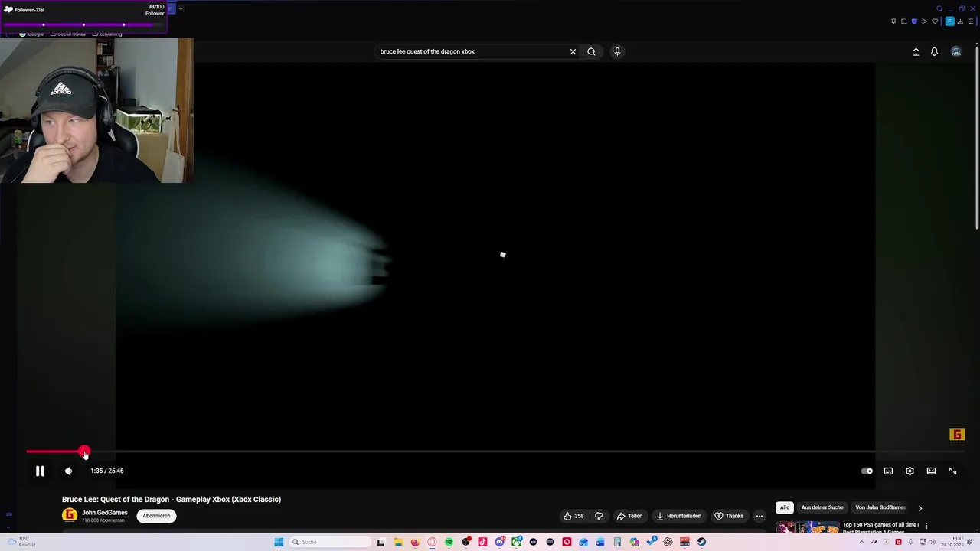The height and width of the screenshot is (551, 980).
Task: Turn on subtitles with the captions icon
Action: [x=888, y=471]
